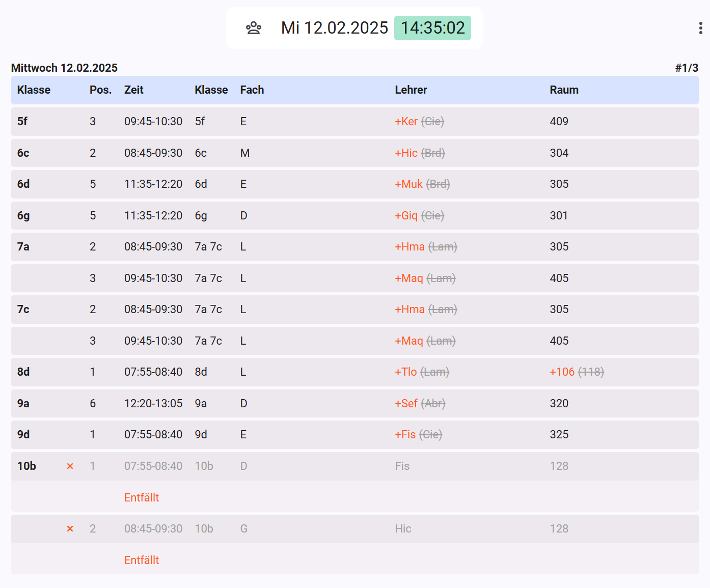Sort by Raum column header
This screenshot has height=588, width=710.
tap(564, 90)
